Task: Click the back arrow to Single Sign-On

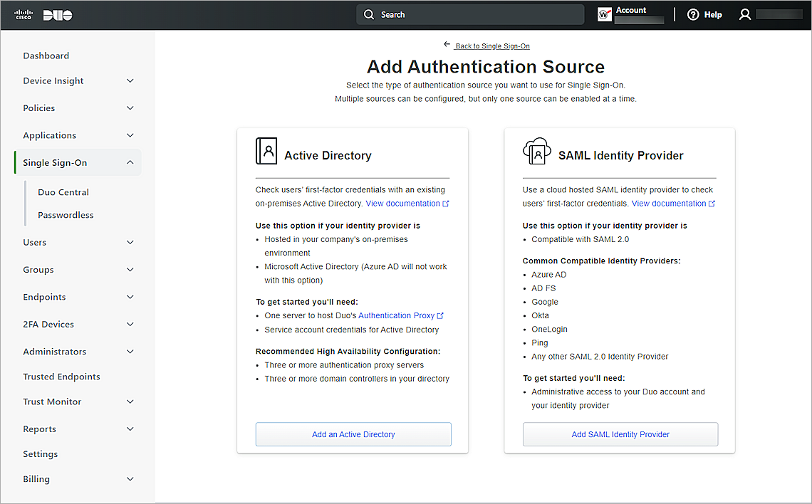Action: (447, 44)
